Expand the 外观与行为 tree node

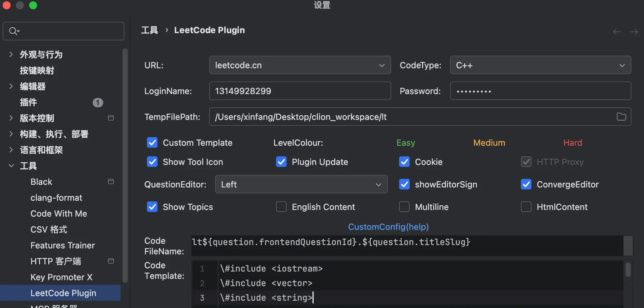[x=11, y=54]
